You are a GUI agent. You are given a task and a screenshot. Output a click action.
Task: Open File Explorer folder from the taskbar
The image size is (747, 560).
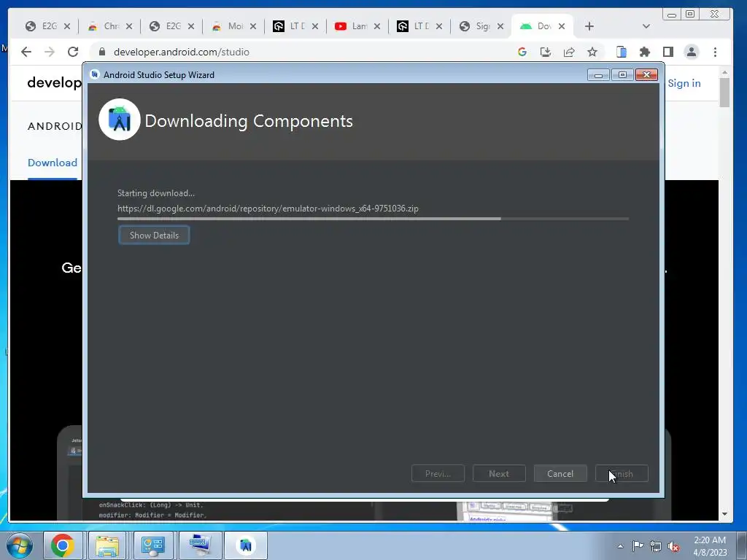(107, 545)
